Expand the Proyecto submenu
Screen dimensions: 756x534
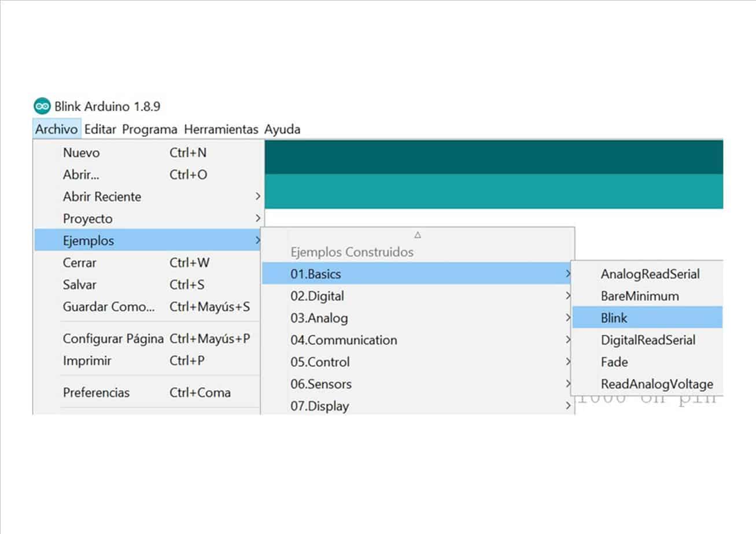click(x=88, y=219)
